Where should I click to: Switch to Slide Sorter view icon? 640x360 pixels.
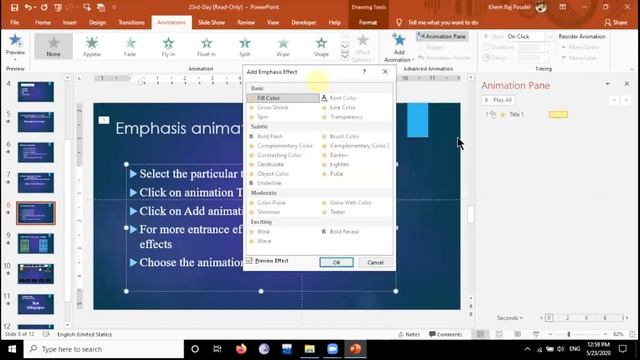pos(499,334)
